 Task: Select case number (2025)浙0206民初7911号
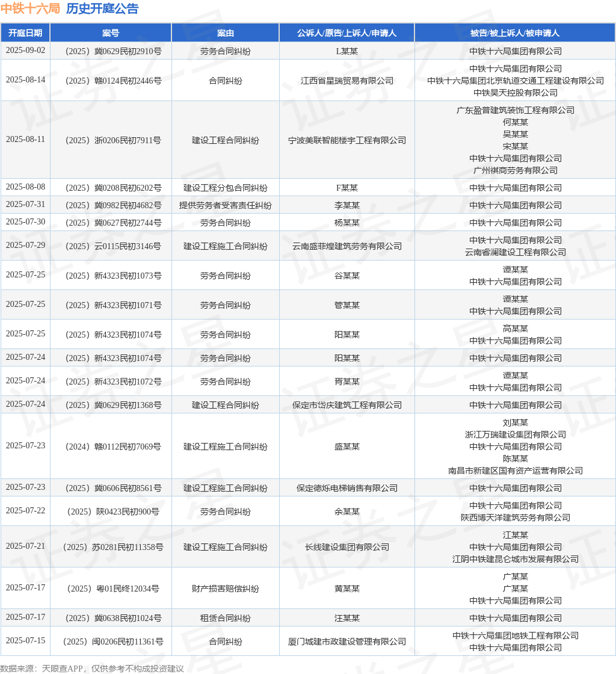coord(114,140)
